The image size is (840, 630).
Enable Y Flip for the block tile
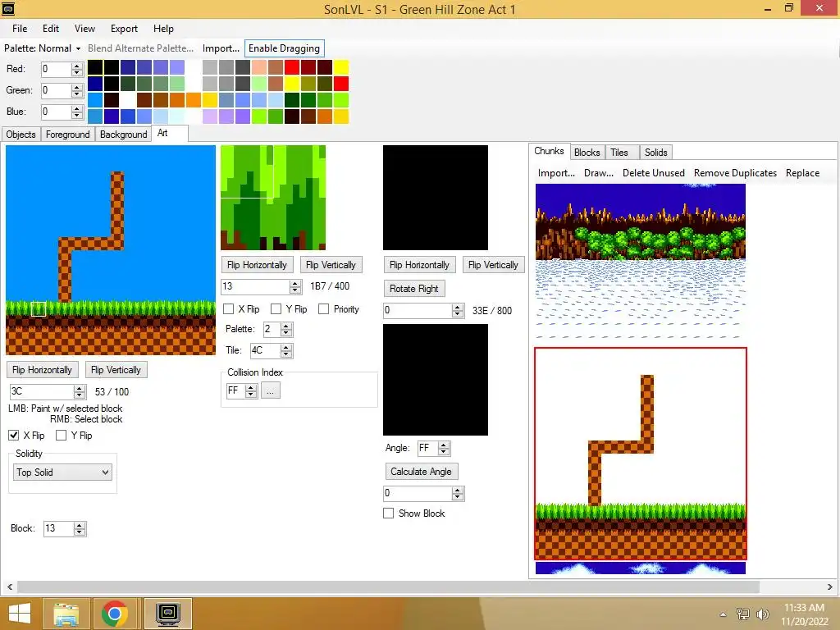tap(276, 309)
